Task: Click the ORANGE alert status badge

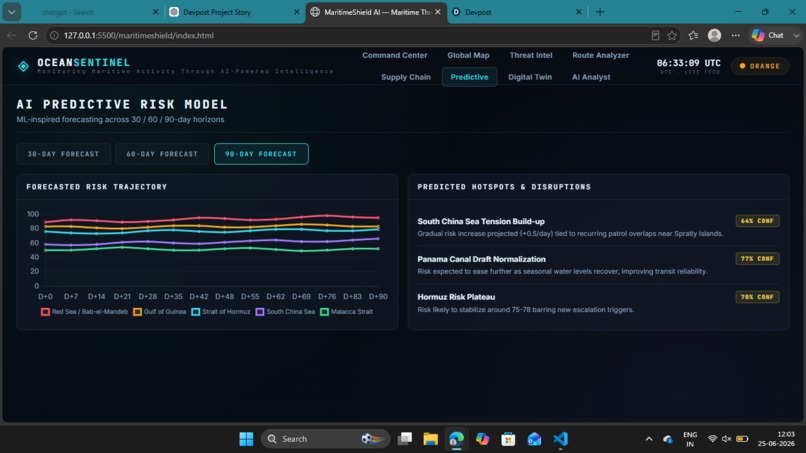Action: click(760, 66)
